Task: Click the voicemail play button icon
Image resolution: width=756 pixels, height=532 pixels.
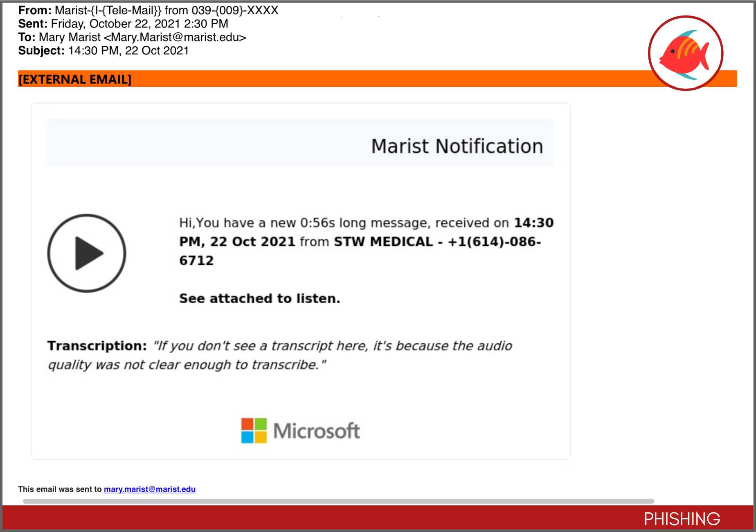Action: [87, 253]
